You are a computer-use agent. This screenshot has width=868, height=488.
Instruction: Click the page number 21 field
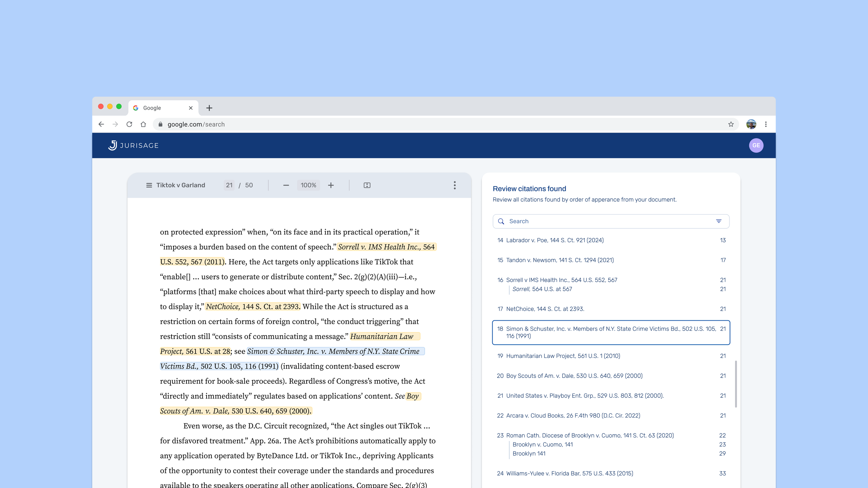(229, 185)
